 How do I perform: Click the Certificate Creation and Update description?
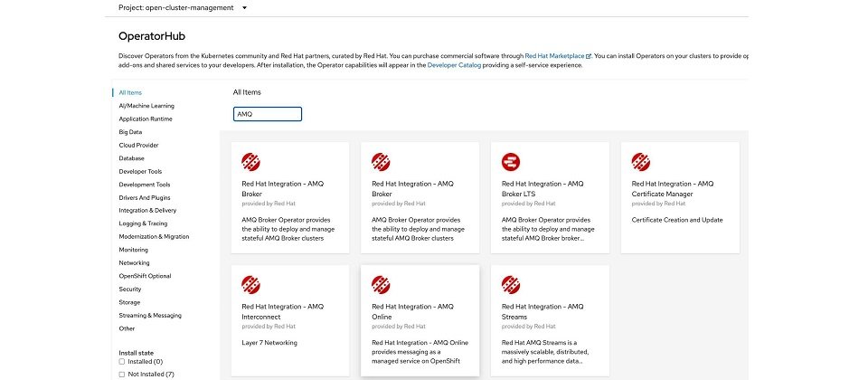(677, 220)
